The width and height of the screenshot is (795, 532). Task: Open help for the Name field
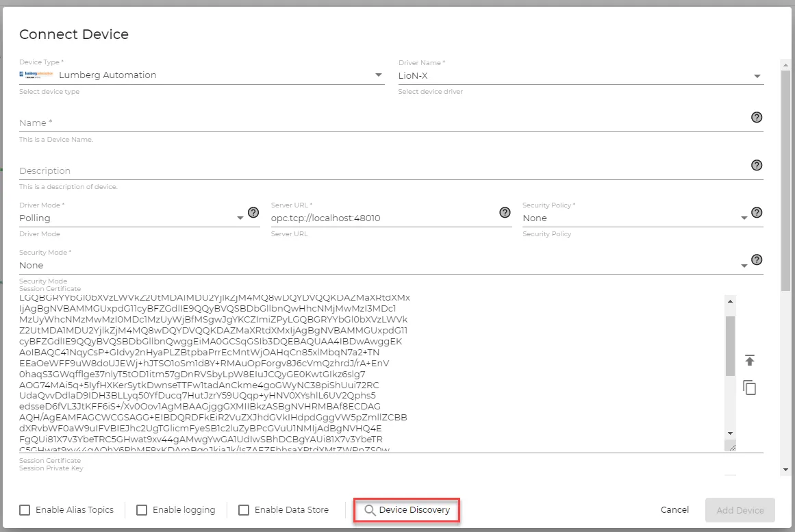pos(757,117)
